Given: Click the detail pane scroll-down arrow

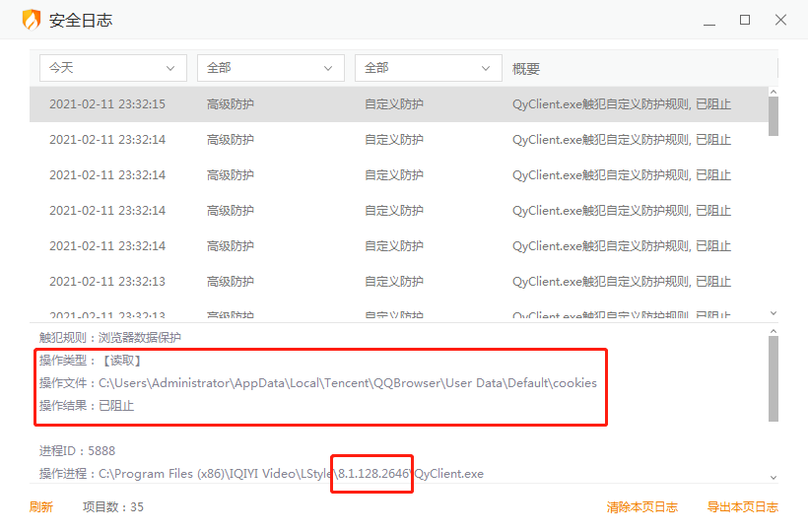Looking at the screenshot, I should point(774,477).
